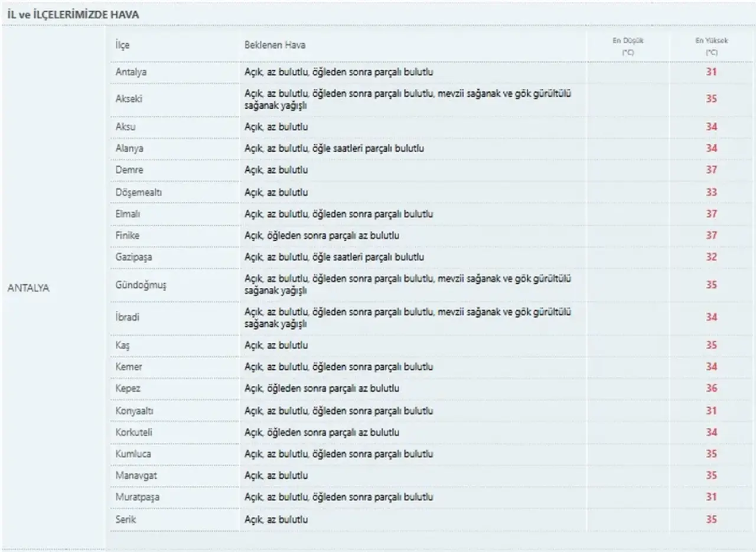
Task: Click the Döşemealtı district name
Action: (x=138, y=192)
